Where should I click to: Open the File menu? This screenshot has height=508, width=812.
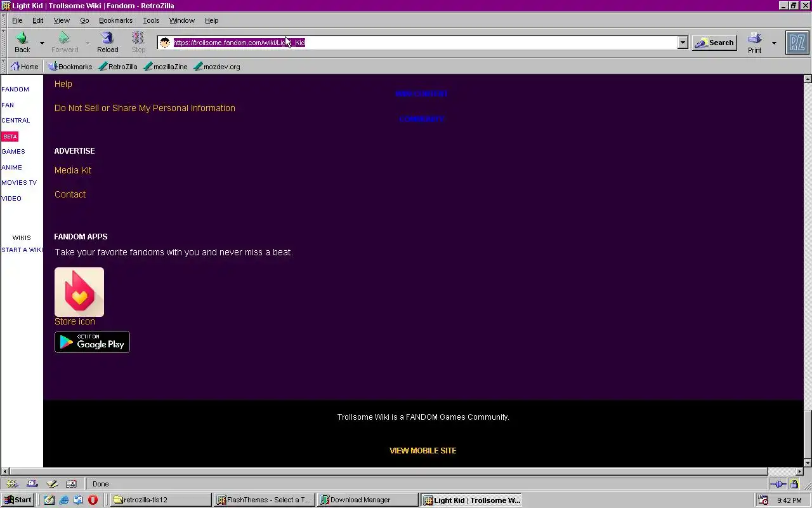click(x=17, y=20)
